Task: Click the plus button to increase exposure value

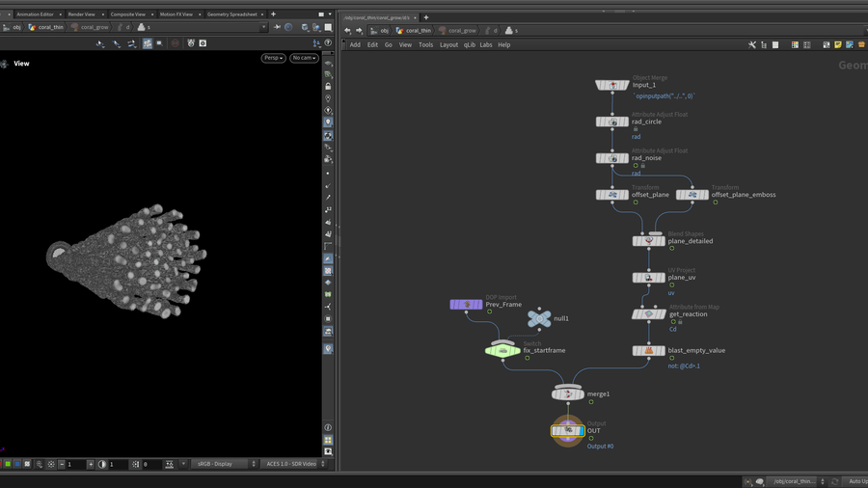Action: click(x=91, y=464)
